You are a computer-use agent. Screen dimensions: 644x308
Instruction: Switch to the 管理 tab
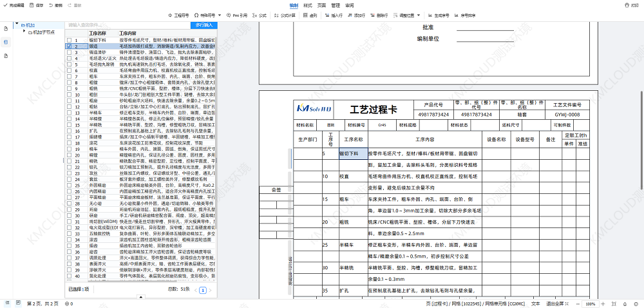tap(336, 5)
